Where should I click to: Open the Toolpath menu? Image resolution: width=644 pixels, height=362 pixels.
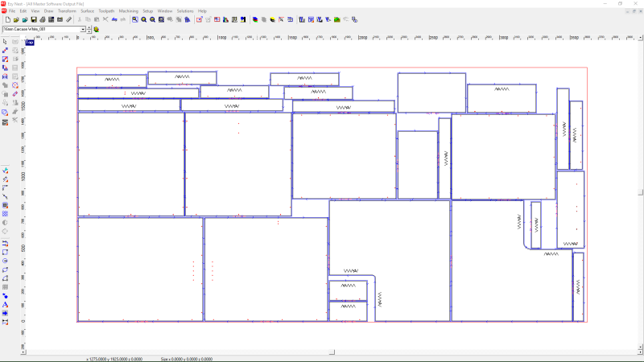(x=106, y=10)
